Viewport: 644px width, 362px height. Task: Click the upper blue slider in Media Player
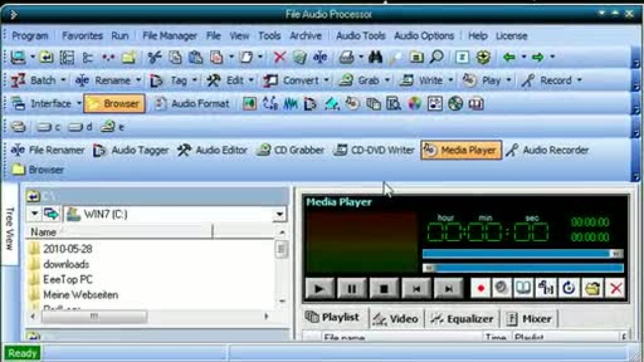tap(522, 253)
